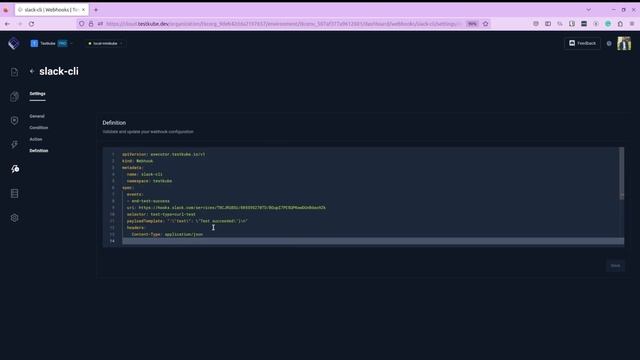Open a new browser tab with the plus
This screenshot has width=640, height=360.
tap(96, 9)
